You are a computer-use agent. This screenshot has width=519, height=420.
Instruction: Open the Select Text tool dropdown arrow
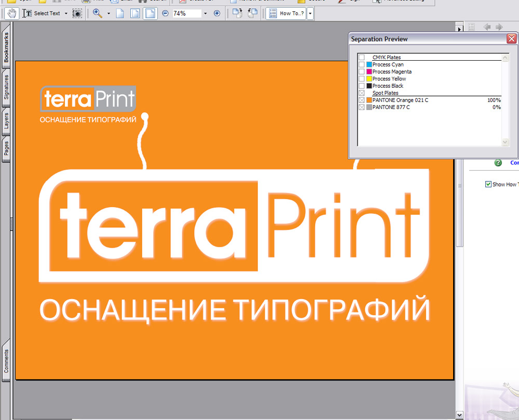(x=66, y=13)
